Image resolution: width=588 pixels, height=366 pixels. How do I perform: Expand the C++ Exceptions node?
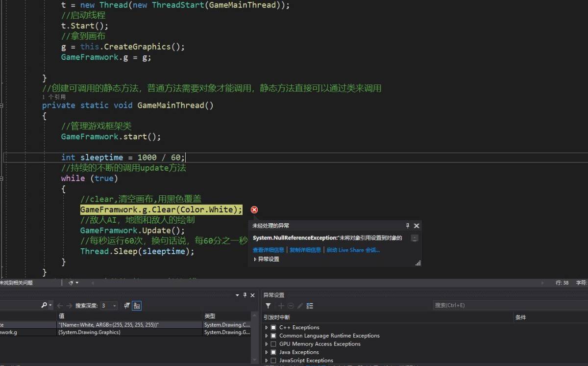pos(267,327)
